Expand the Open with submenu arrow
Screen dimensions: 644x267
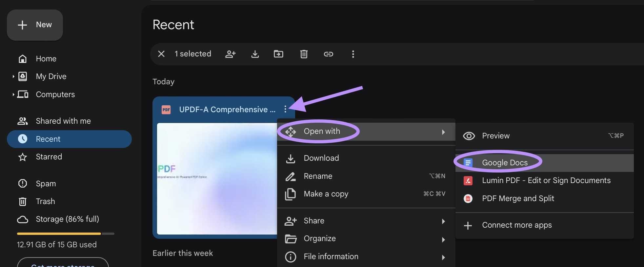pos(443,132)
